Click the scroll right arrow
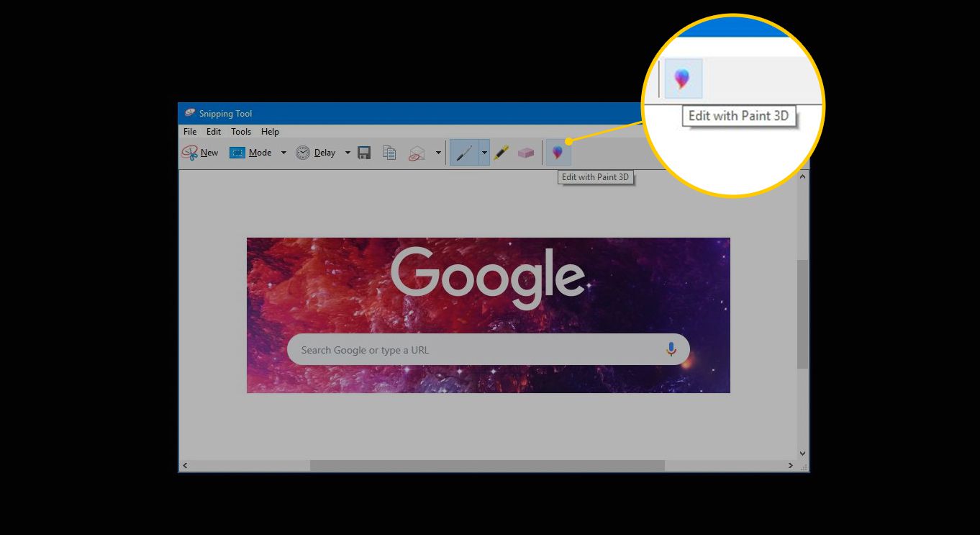The width and height of the screenshot is (980, 535). [x=791, y=466]
